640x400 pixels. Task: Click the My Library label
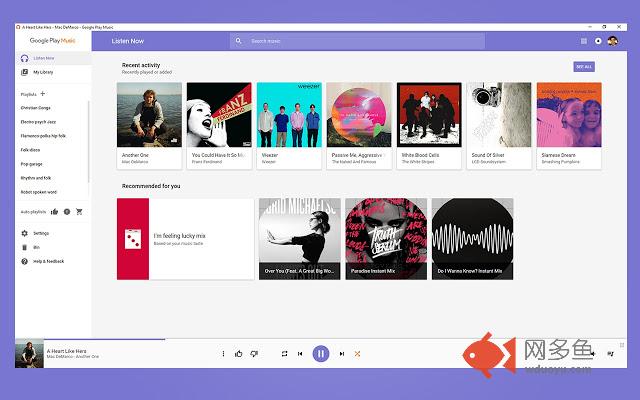coord(43,72)
